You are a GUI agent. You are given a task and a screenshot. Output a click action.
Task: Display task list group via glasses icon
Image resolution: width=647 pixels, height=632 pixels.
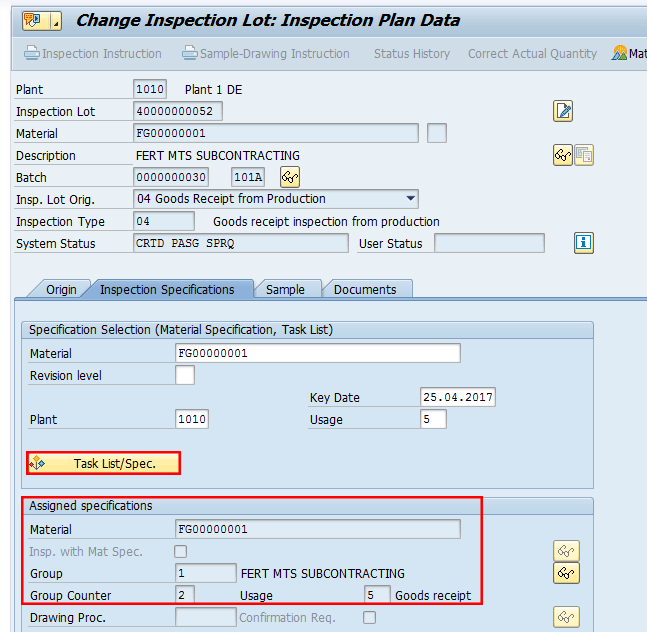pyautogui.click(x=567, y=573)
